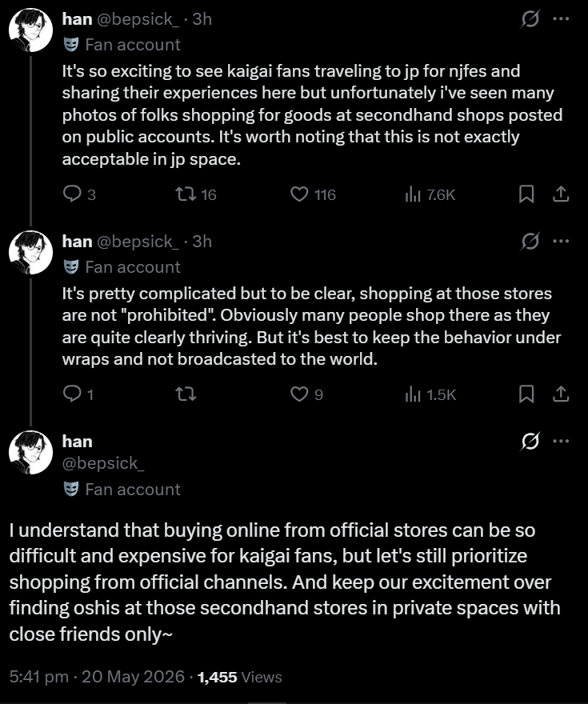Open @bepsick_ handle on main tweet
The image size is (588, 704).
[x=103, y=463]
